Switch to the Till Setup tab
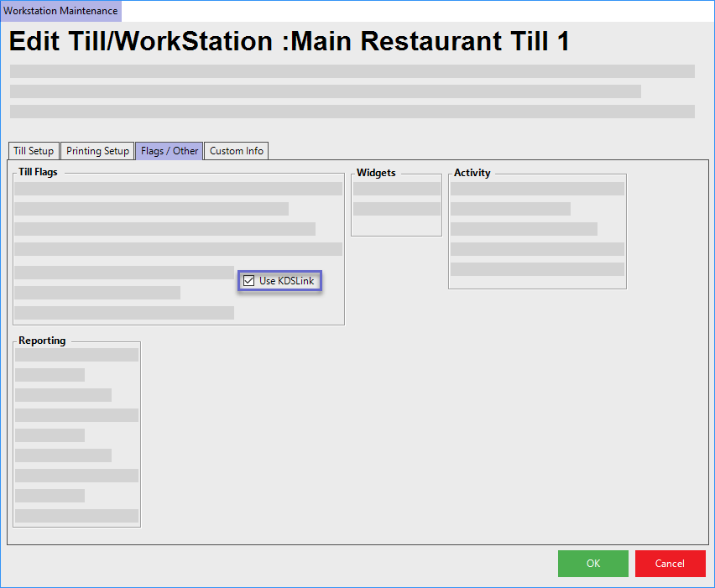This screenshot has width=715, height=588. pos(34,151)
